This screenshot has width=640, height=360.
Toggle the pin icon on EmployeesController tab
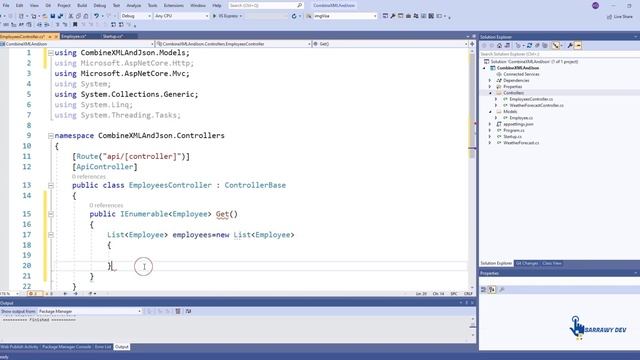click(x=50, y=37)
